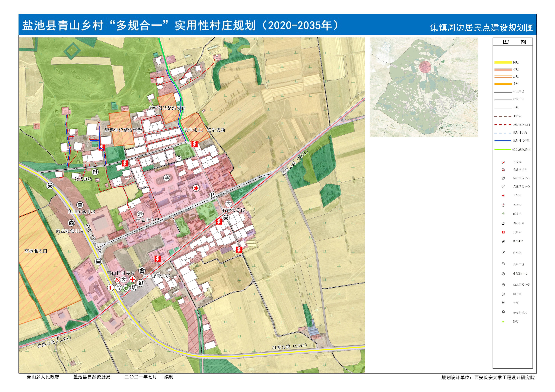Screen dimensions: 555x392
Task: Select the 学 school icon on the map
Action: (x=167, y=178)
